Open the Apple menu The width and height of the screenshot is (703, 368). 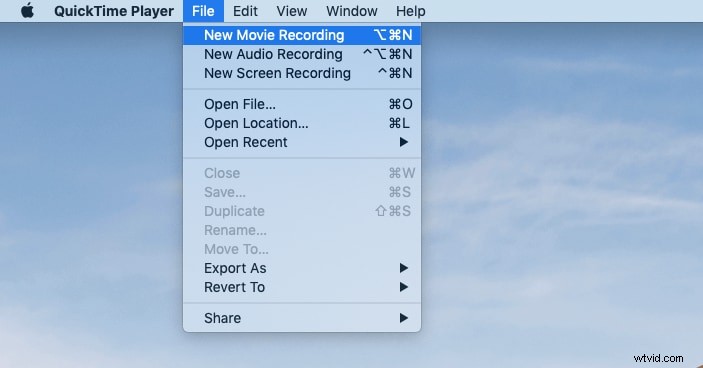point(27,11)
